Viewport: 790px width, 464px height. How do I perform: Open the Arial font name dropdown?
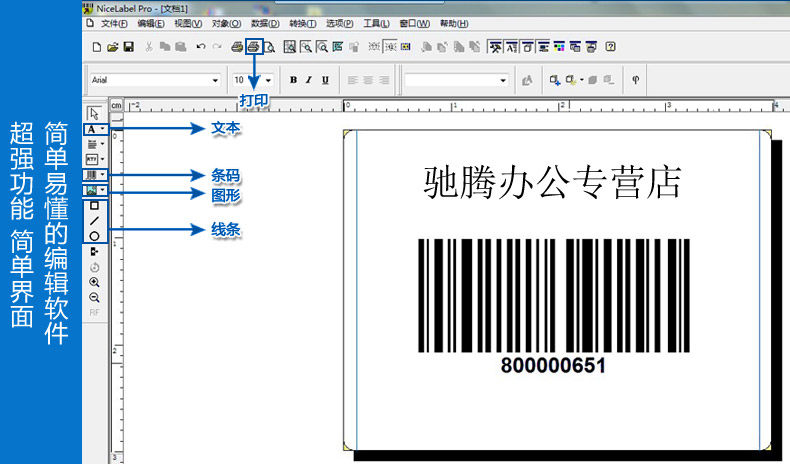pos(215,80)
